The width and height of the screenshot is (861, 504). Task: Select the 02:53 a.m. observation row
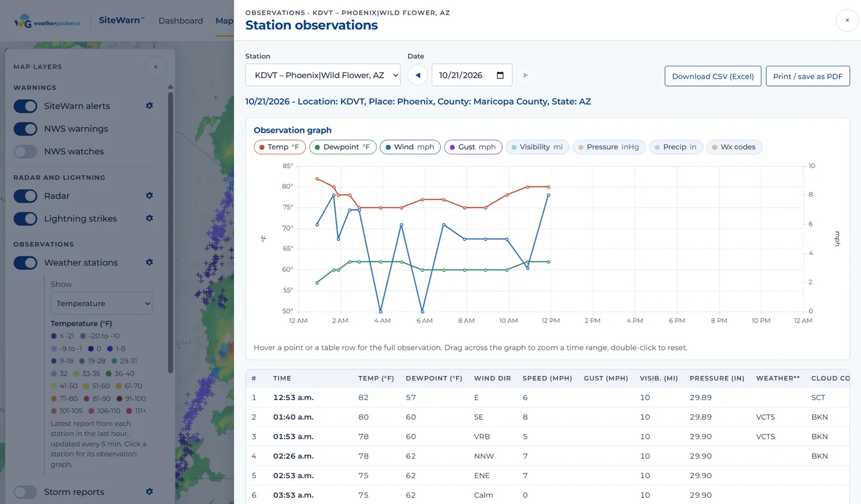tap(547, 476)
